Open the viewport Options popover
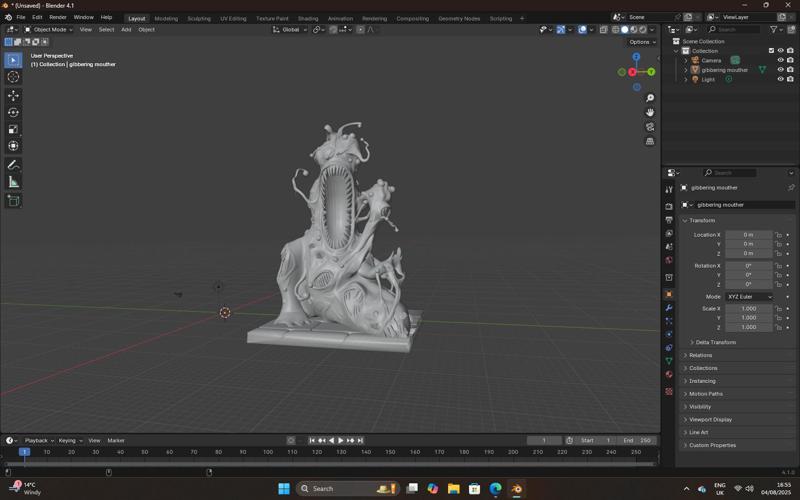800x500 pixels. (x=642, y=42)
